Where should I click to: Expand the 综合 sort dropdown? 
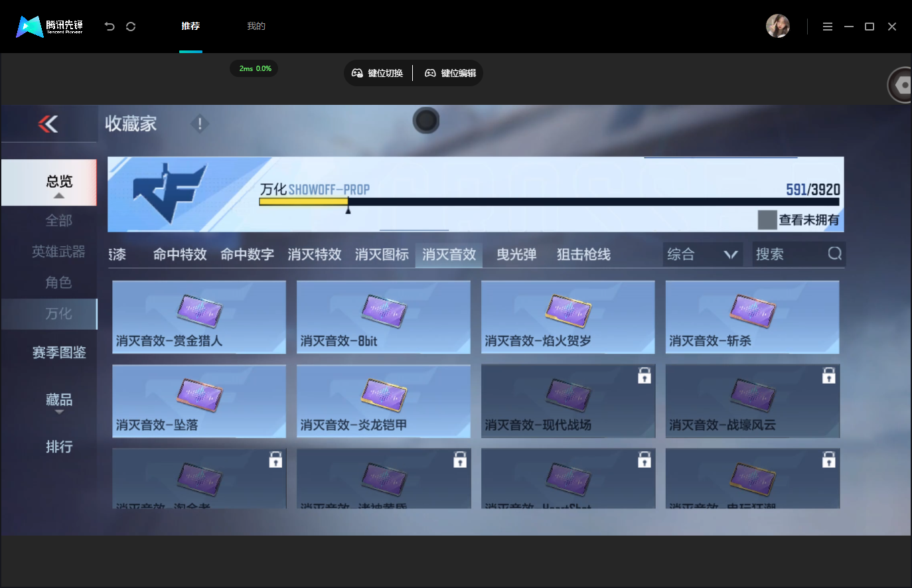coord(704,254)
